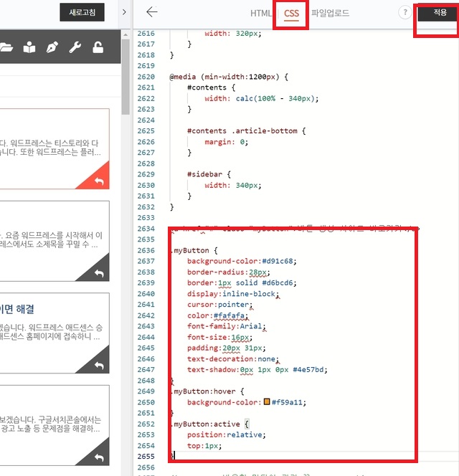The image size is (459, 476).
Task: Apply changes with the 적용 button
Action: (438, 13)
